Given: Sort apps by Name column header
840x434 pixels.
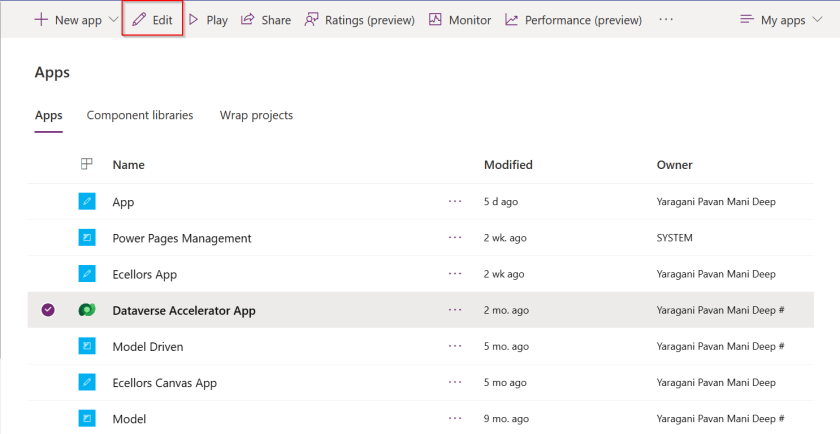Looking at the screenshot, I should pyautogui.click(x=128, y=164).
